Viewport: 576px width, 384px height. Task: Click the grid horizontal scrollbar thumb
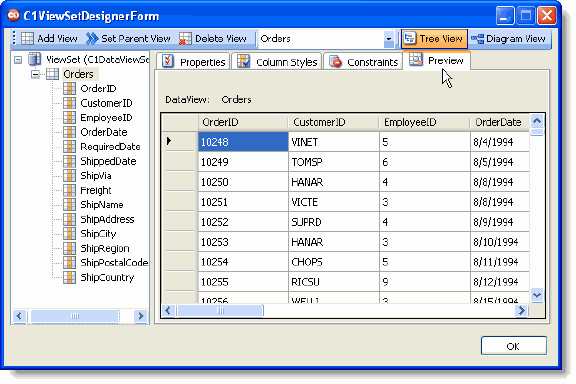click(220, 311)
